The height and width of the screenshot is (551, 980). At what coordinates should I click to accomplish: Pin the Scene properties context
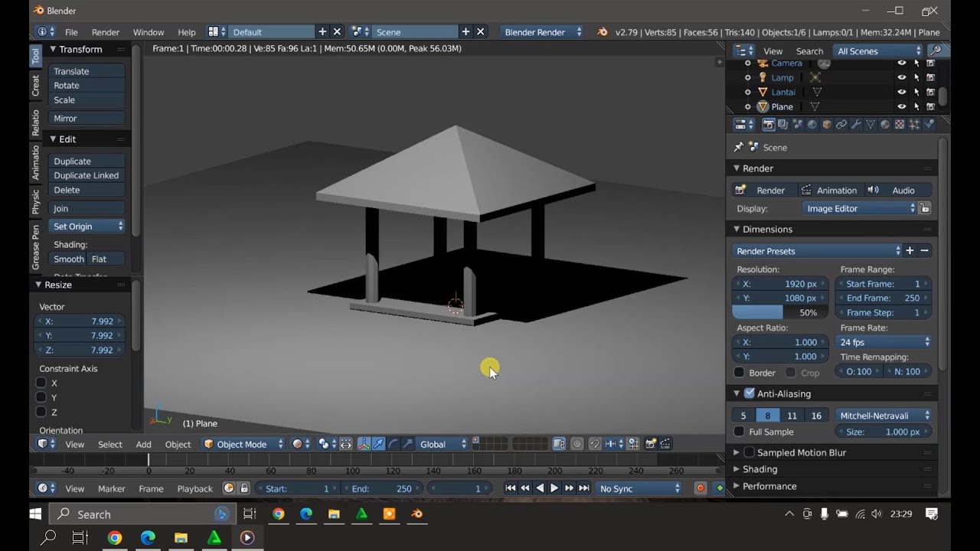tap(738, 147)
